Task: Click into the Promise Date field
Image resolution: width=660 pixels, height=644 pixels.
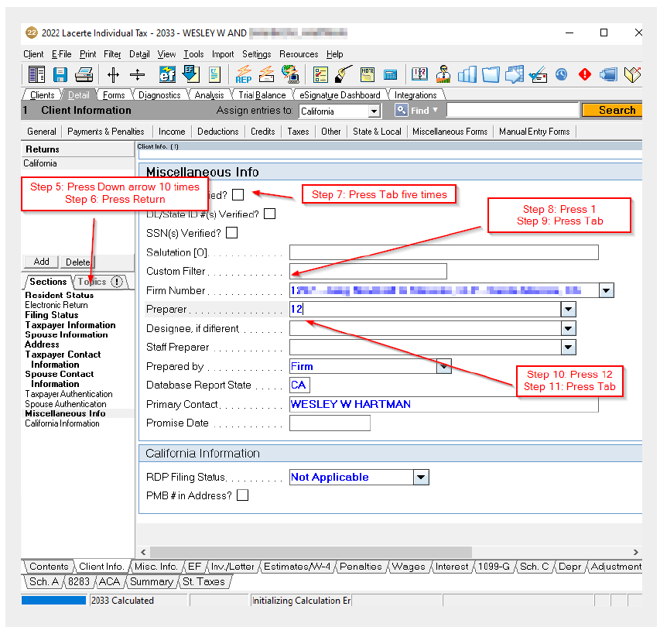Action: [x=330, y=423]
